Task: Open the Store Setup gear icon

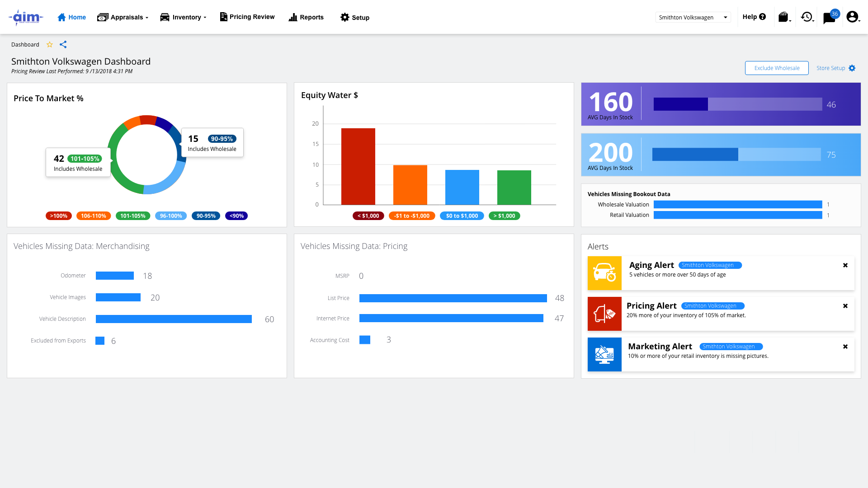Action: pyautogui.click(x=852, y=68)
